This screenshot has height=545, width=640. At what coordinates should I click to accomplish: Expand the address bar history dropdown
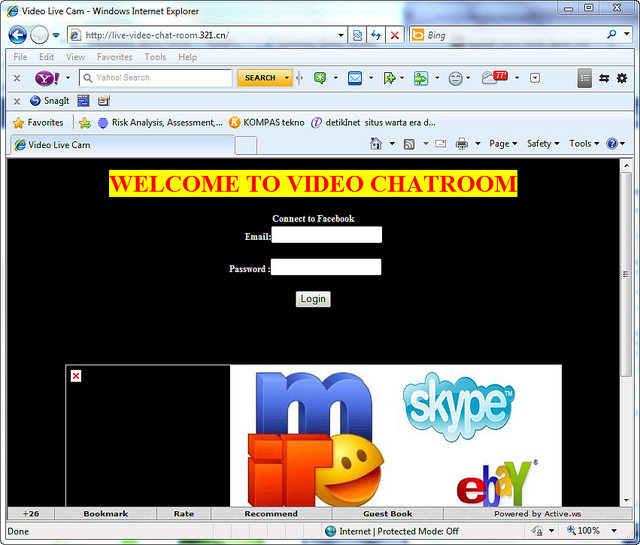(x=341, y=35)
